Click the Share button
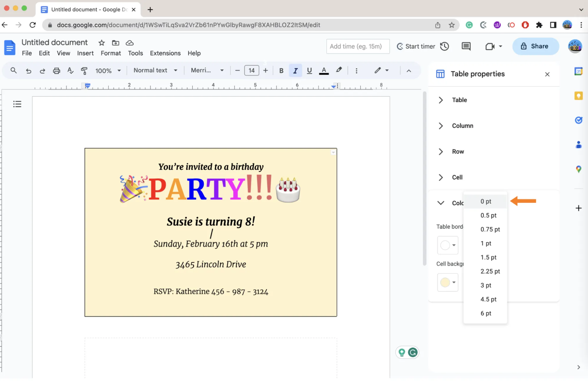 pos(536,46)
